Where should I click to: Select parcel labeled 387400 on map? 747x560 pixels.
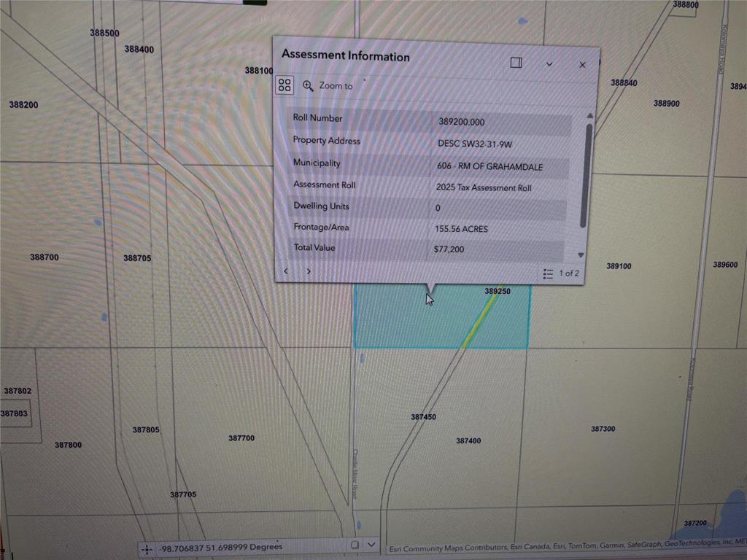[468, 441]
